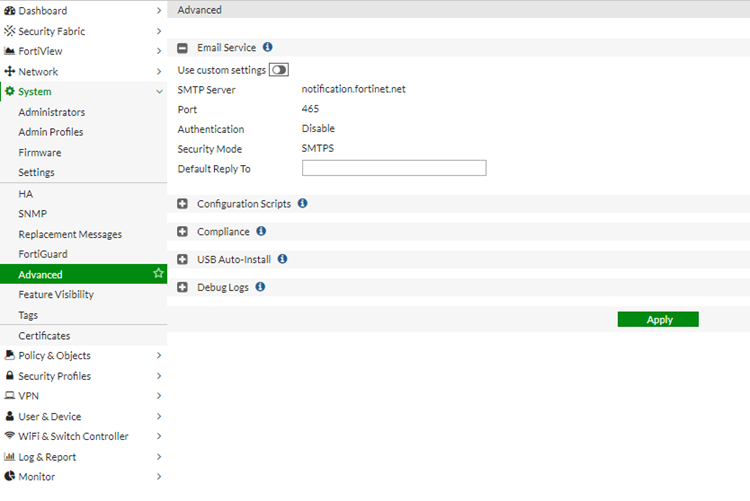Open the Certificates menu entry
The image size is (750, 501).
(44, 336)
